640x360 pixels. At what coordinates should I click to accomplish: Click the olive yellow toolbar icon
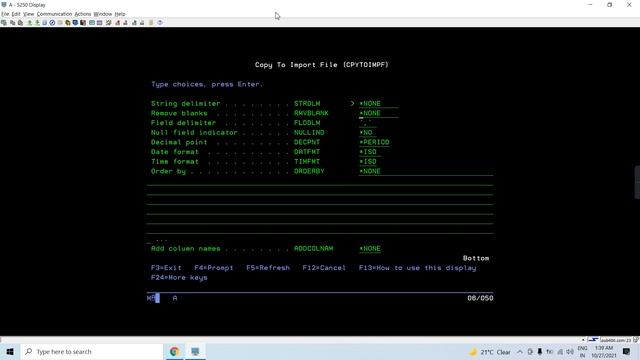(x=68, y=23)
